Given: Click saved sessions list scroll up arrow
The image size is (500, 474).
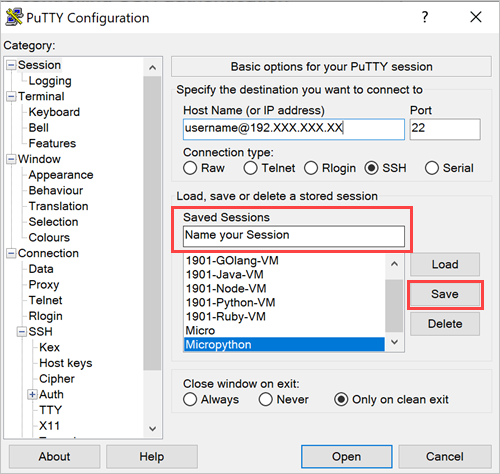Looking at the screenshot, I should [394, 264].
